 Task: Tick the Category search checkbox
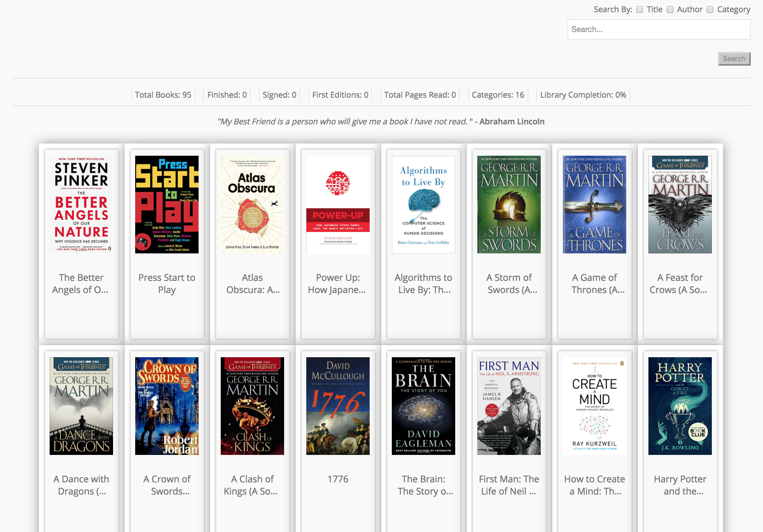click(710, 10)
